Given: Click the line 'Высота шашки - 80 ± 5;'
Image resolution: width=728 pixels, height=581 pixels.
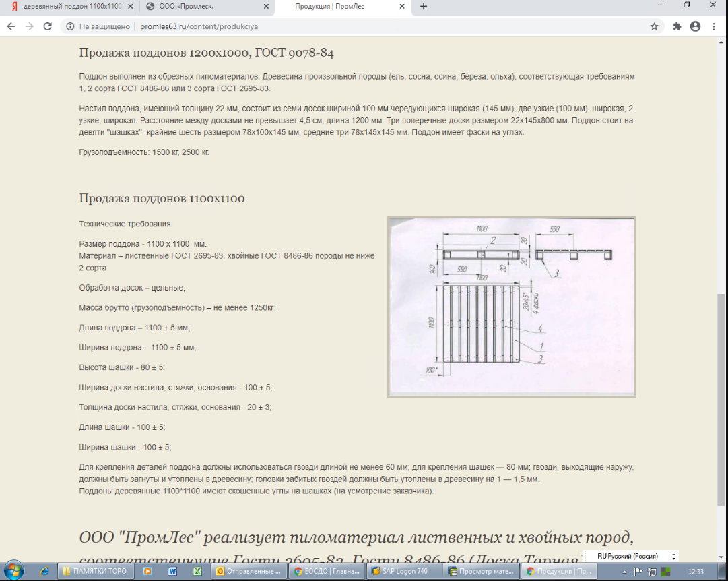Looking at the screenshot, I should coord(122,367).
